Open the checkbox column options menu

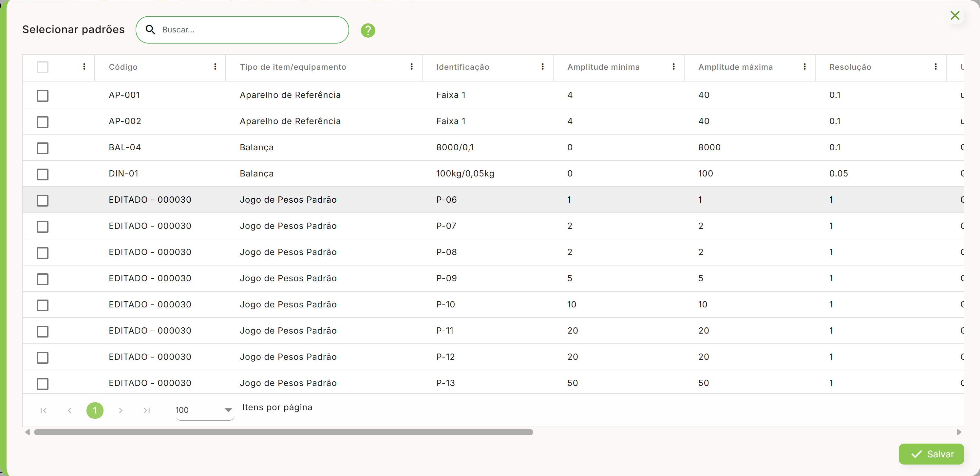coord(84,67)
